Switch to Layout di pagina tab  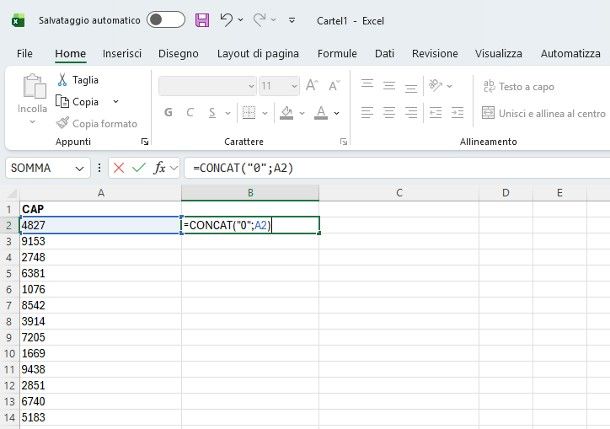click(258, 53)
